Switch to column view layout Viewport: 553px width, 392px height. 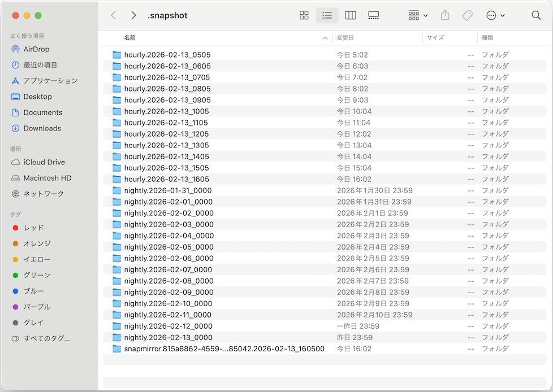(x=350, y=16)
